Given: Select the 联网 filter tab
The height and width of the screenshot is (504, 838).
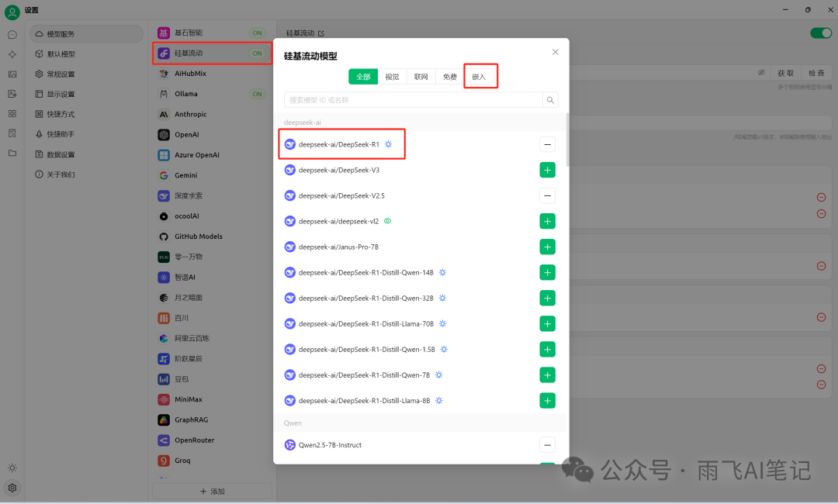Looking at the screenshot, I should [421, 77].
